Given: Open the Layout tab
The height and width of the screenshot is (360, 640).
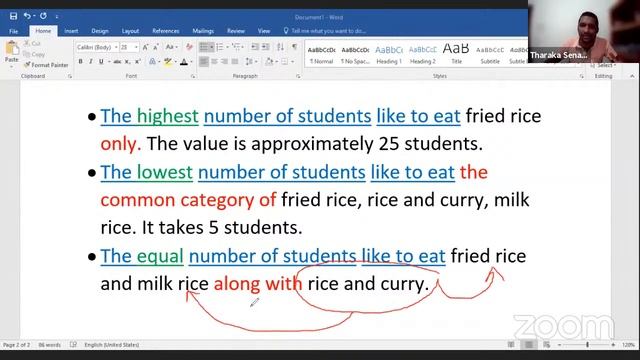Looking at the screenshot, I should pyautogui.click(x=130, y=31).
